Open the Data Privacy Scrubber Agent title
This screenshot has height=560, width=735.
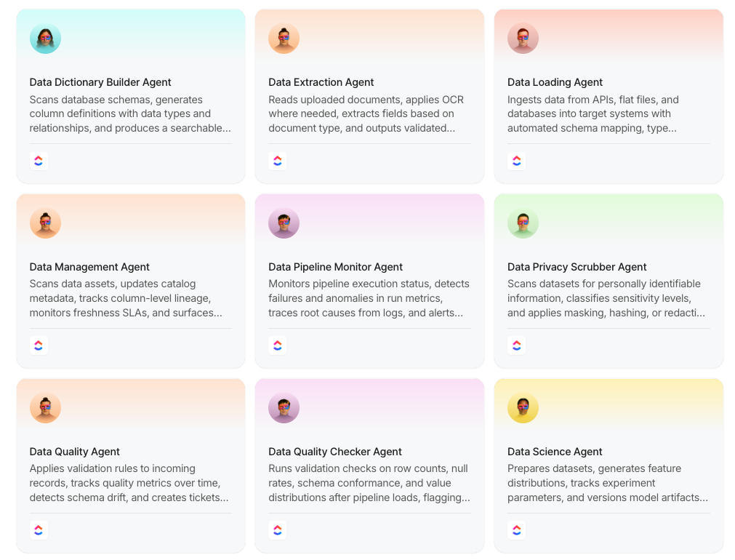(577, 267)
